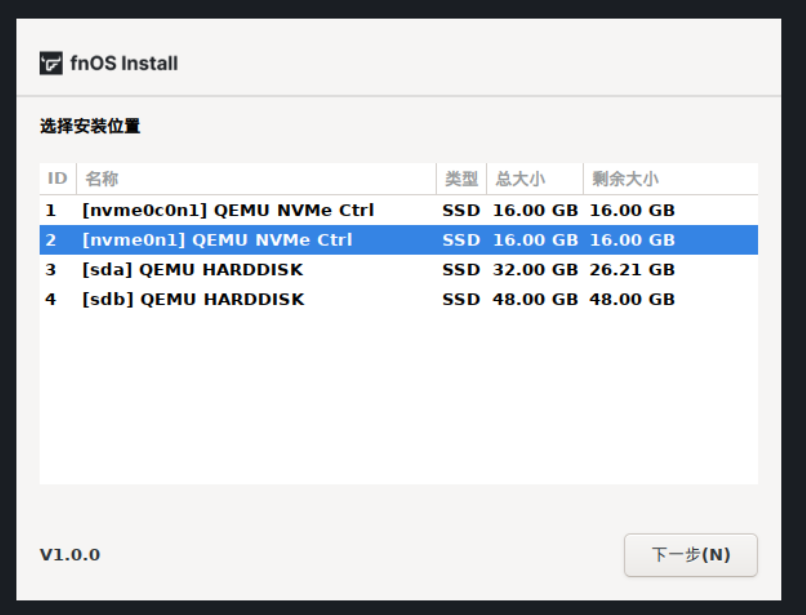Click the 选择安装位置 heading
The image size is (806, 615).
tap(90, 127)
